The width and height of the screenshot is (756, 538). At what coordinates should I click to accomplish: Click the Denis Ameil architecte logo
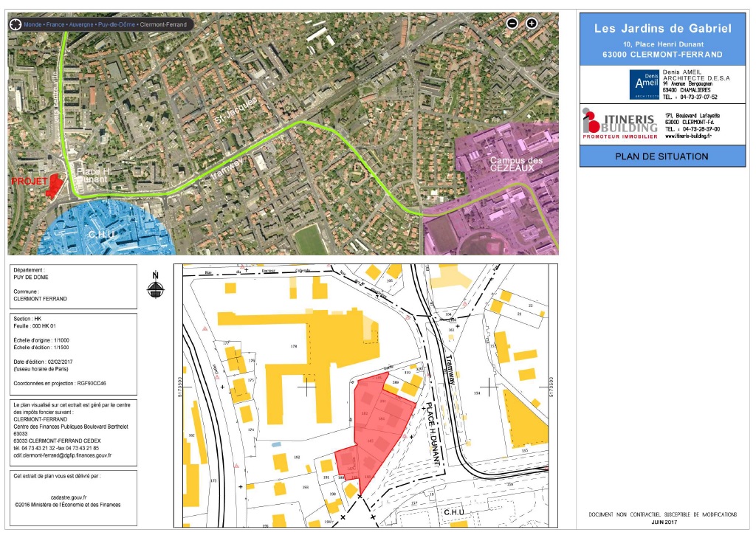pyautogui.click(x=645, y=84)
